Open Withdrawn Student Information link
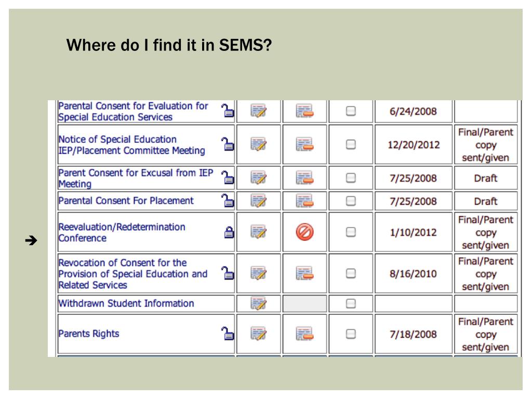The image size is (532, 399). [x=126, y=303]
